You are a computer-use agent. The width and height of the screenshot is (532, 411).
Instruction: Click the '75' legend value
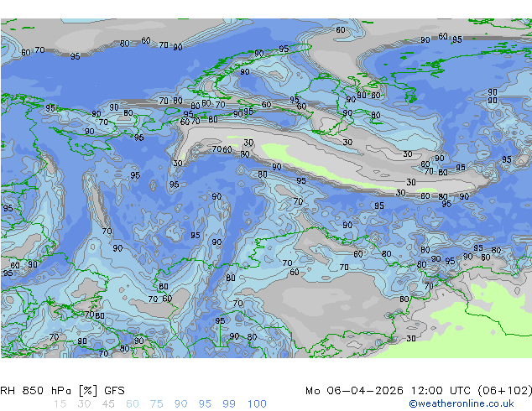pos(156,404)
